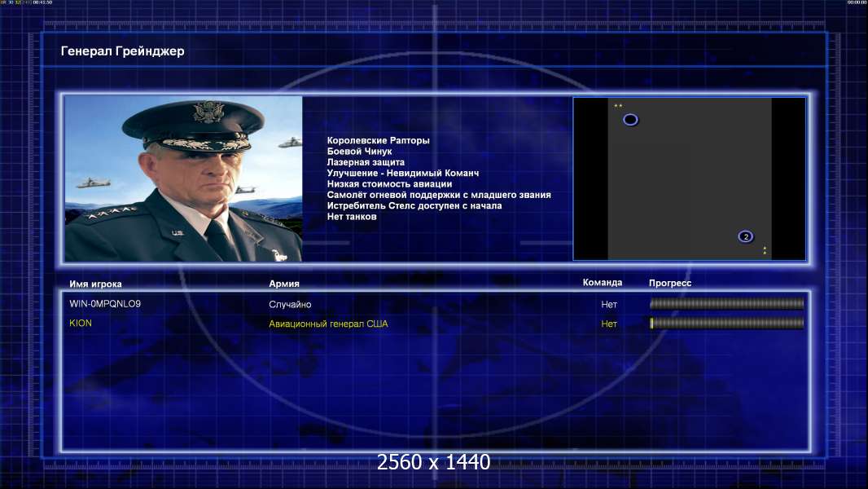Click the 'Команда' column header
This screenshot has width=868, height=489.
coord(603,283)
